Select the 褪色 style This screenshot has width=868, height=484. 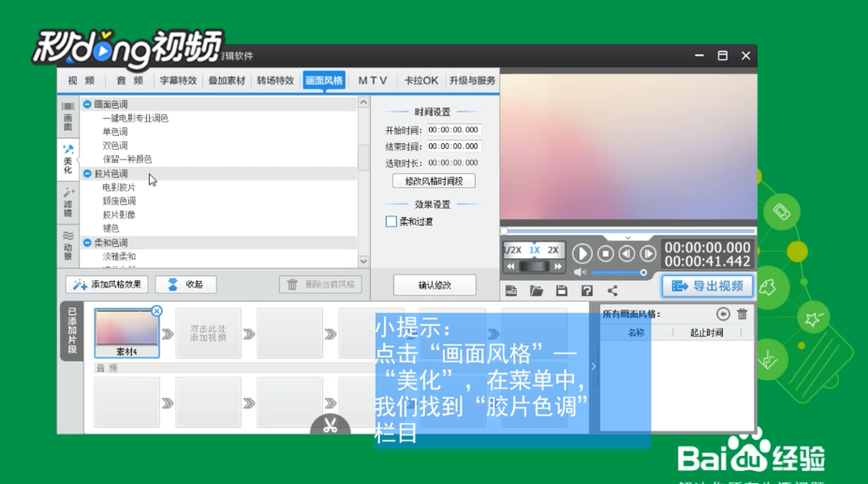tap(110, 228)
